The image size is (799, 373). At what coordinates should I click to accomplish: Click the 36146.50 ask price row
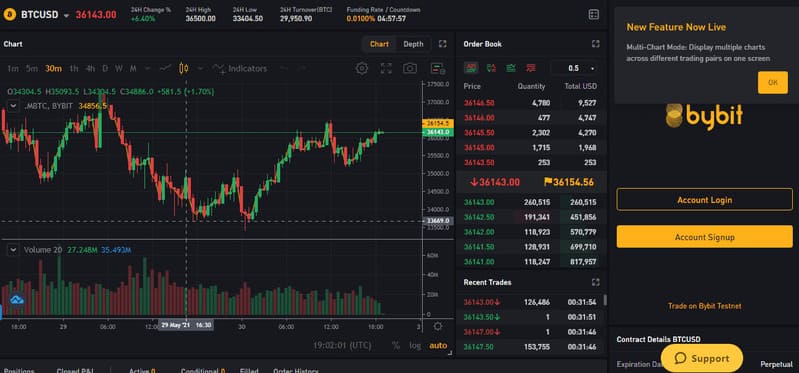[530, 103]
